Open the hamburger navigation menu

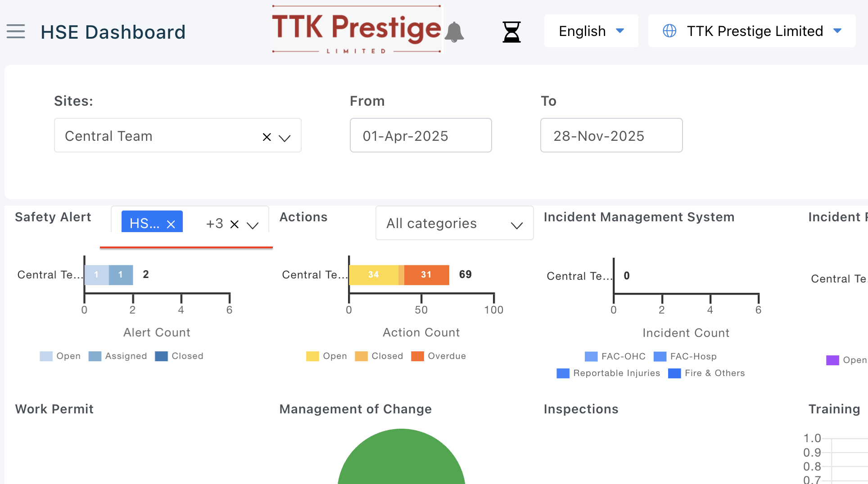16,31
